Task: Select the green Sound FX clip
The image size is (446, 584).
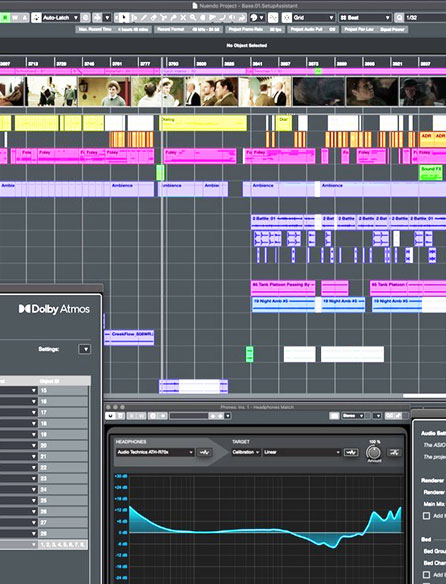Action: (431, 172)
